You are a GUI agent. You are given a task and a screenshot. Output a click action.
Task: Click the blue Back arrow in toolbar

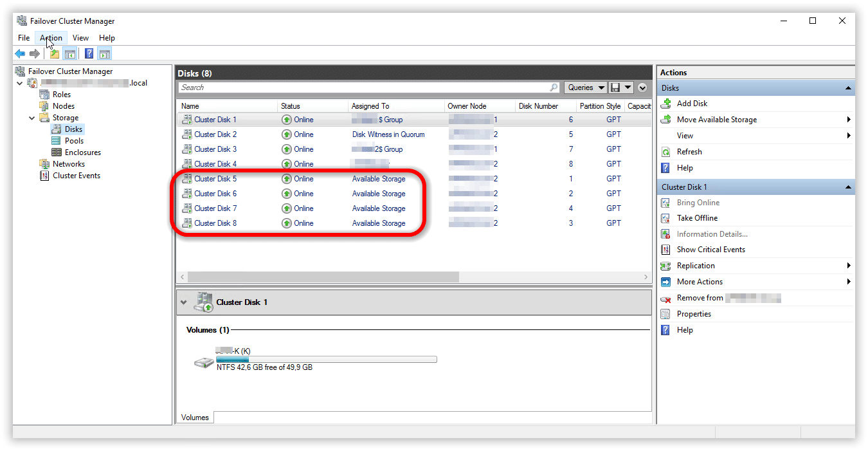[x=20, y=54]
